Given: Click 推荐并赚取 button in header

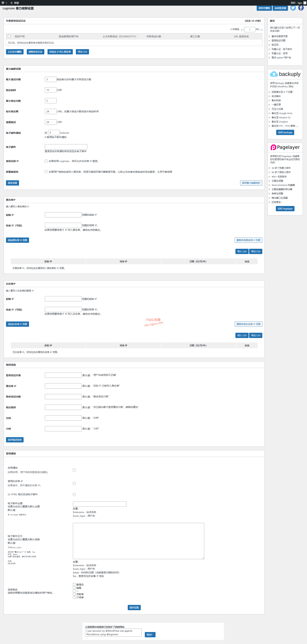Looking at the screenshot, I should pos(264,8).
